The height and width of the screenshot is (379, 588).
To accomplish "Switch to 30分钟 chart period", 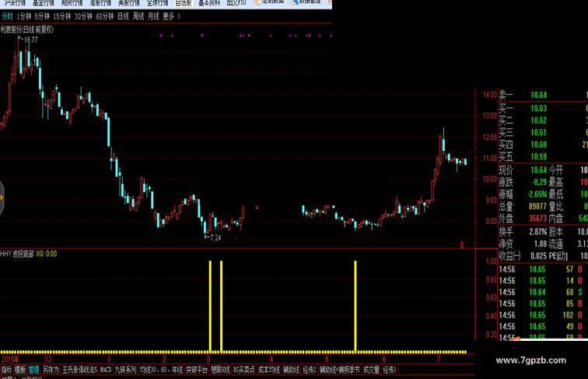I will 83,16.
